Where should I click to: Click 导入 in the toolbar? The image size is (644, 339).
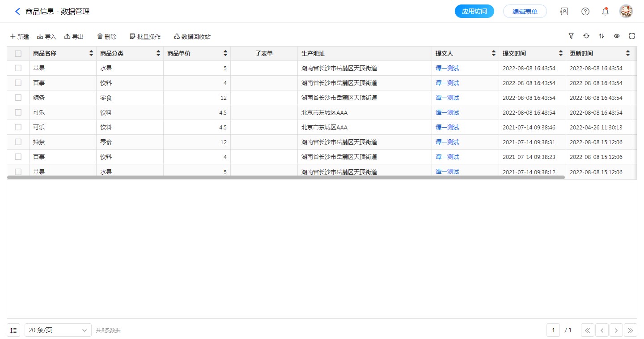point(47,37)
